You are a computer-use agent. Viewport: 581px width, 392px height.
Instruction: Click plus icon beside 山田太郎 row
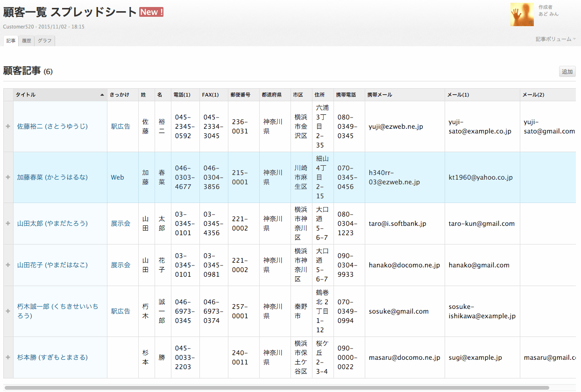coord(8,224)
